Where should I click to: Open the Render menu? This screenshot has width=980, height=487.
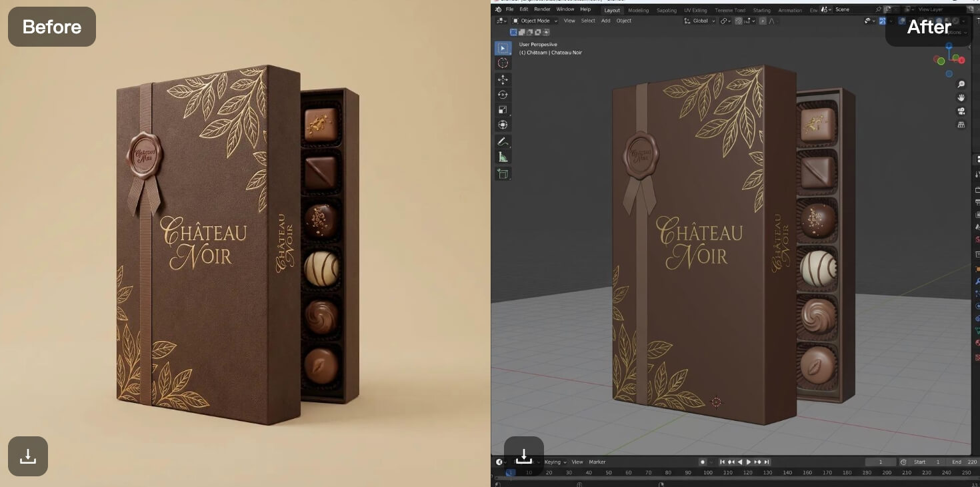point(542,9)
